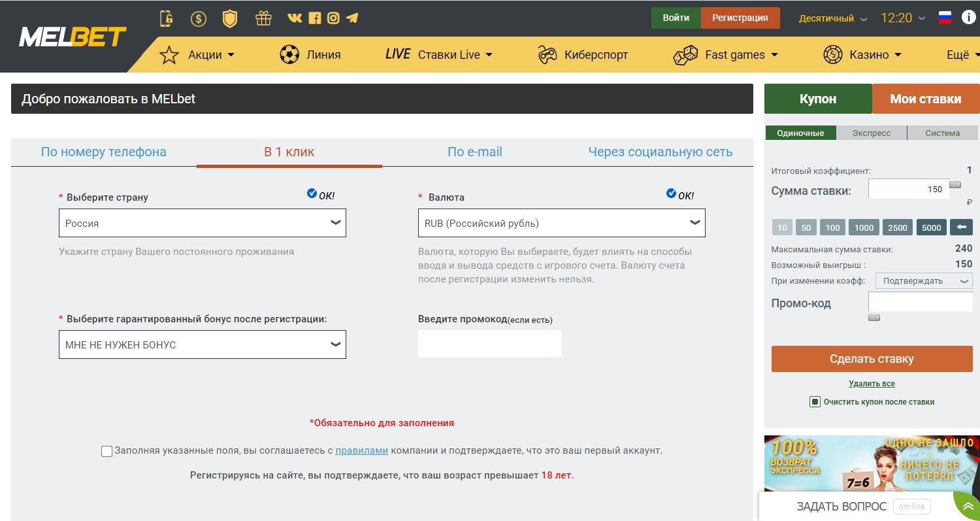Switch to По e-mail tab
The width and height of the screenshot is (980, 521).
(475, 152)
